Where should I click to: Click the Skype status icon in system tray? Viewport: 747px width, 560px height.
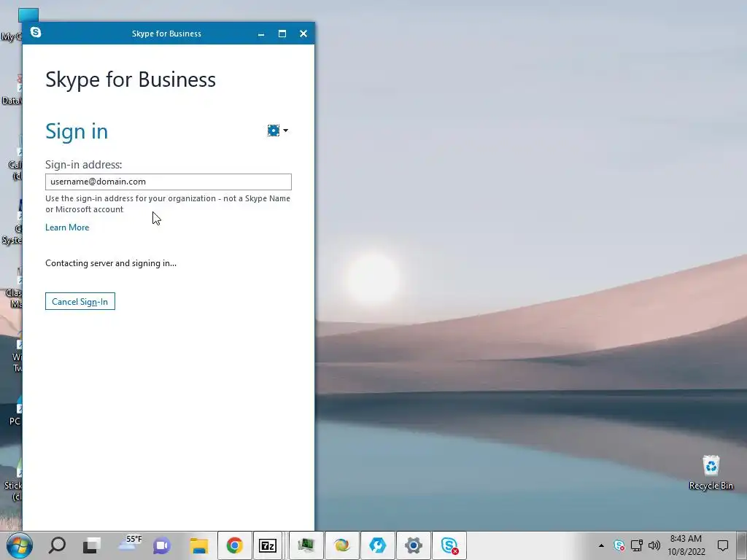(x=619, y=545)
